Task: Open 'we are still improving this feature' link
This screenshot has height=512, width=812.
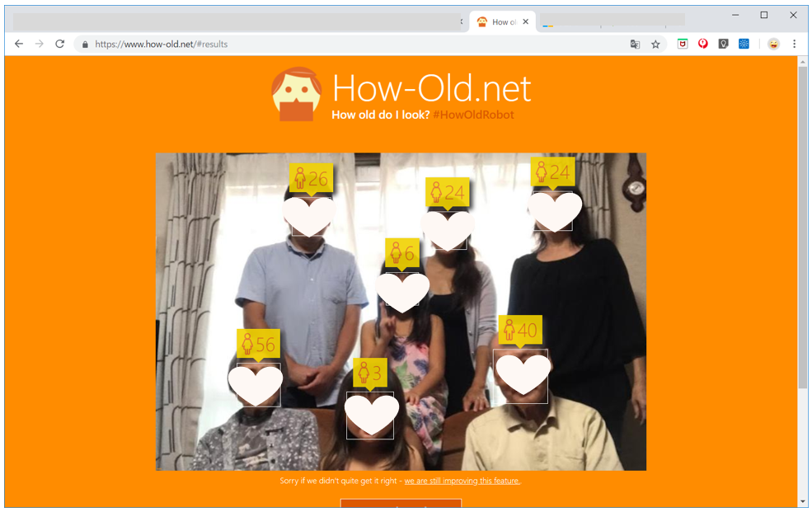Action: (462, 481)
